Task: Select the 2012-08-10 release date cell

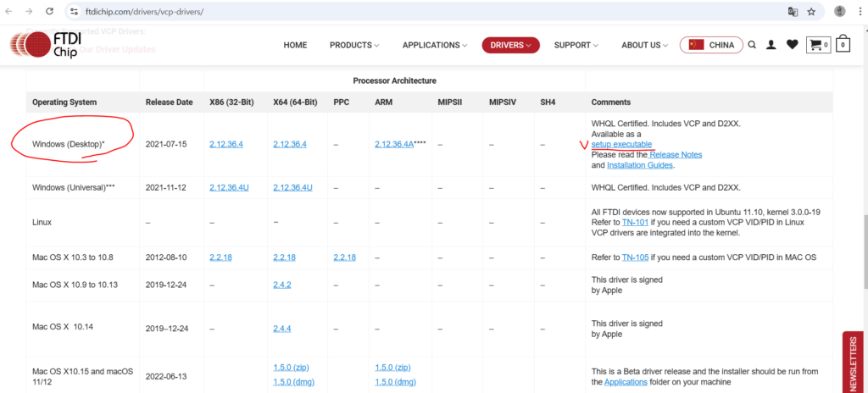Action: (x=166, y=257)
